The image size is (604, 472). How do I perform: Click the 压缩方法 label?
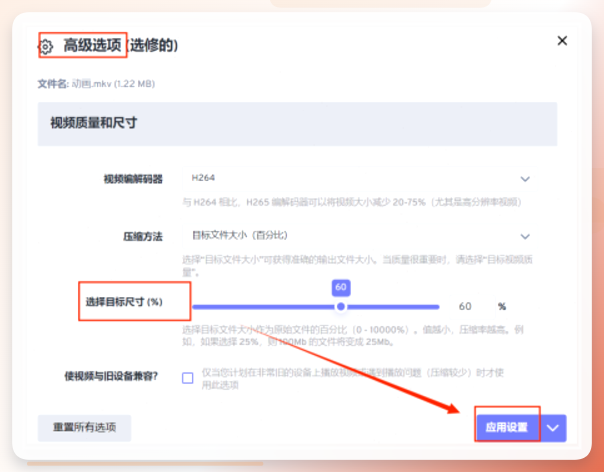pyautogui.click(x=143, y=236)
